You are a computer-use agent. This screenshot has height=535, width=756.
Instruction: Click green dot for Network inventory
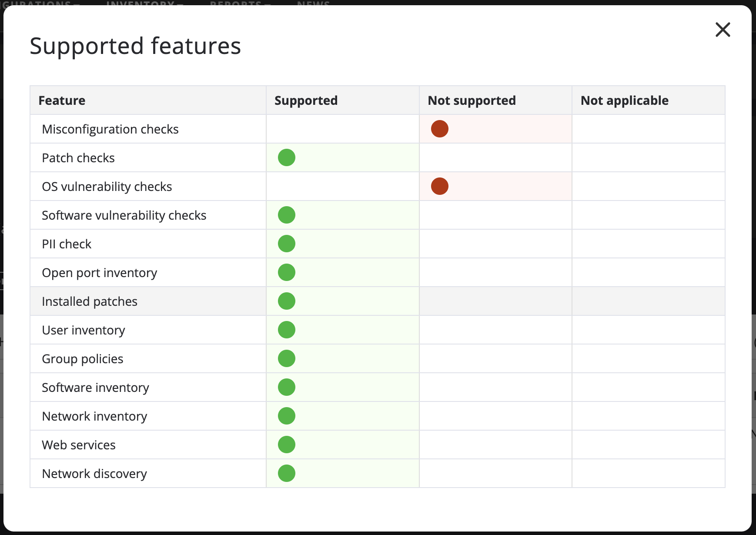coord(286,416)
